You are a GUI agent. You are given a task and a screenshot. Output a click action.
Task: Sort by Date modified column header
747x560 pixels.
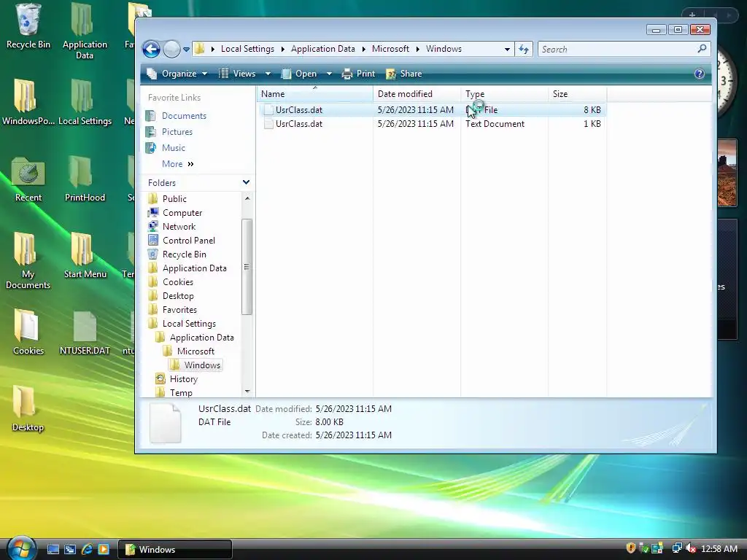pos(417,94)
